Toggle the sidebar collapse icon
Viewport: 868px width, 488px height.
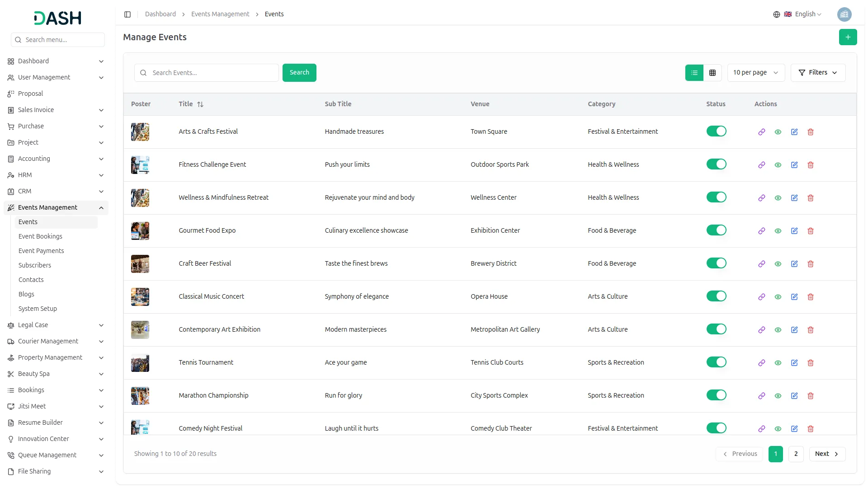(127, 14)
